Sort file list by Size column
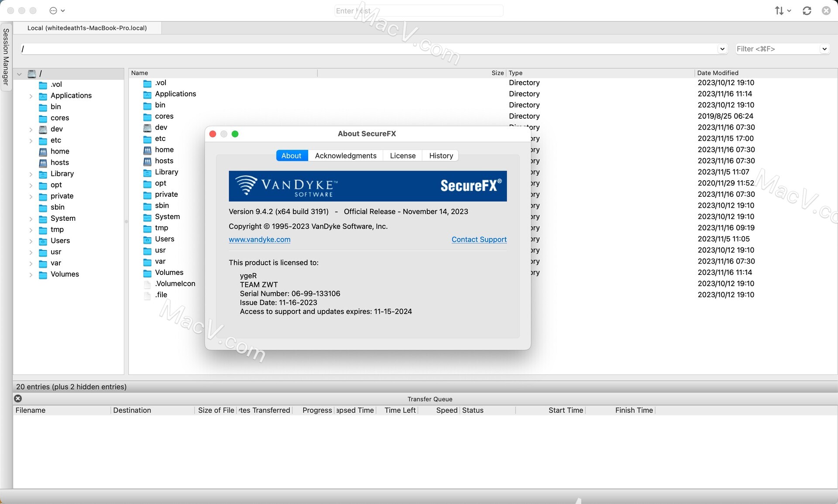838x504 pixels. tap(412, 73)
